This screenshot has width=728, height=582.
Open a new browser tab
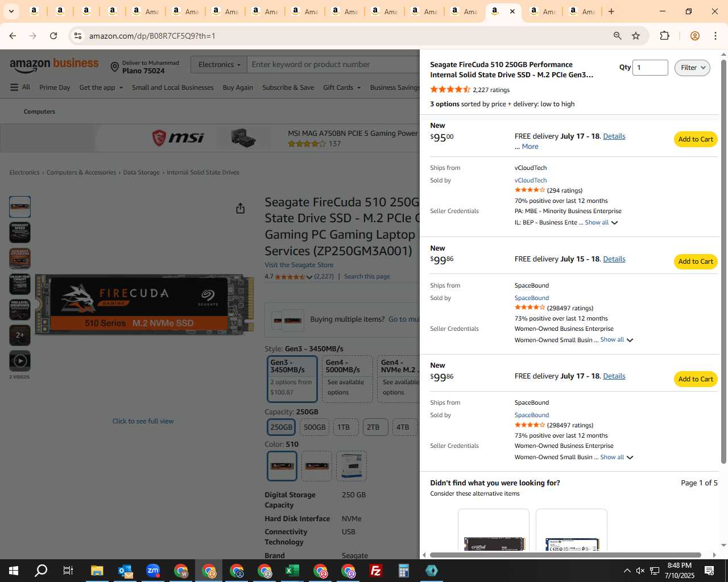coord(611,11)
